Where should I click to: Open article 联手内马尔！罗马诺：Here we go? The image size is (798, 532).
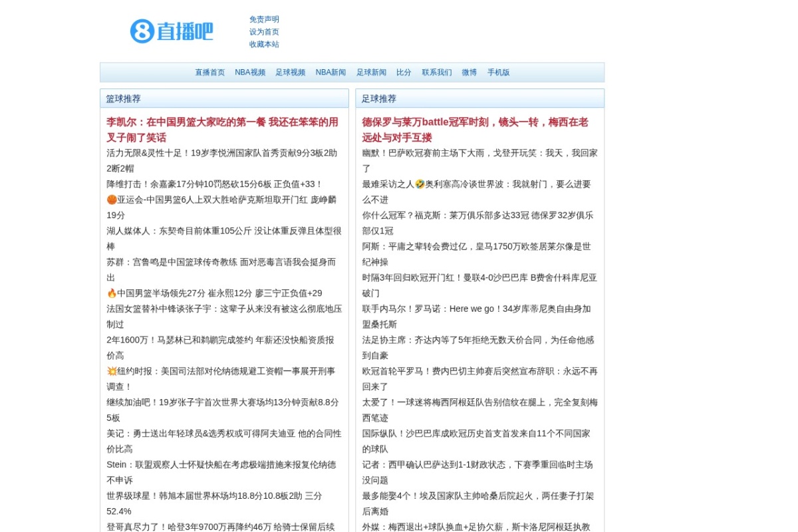477,317
